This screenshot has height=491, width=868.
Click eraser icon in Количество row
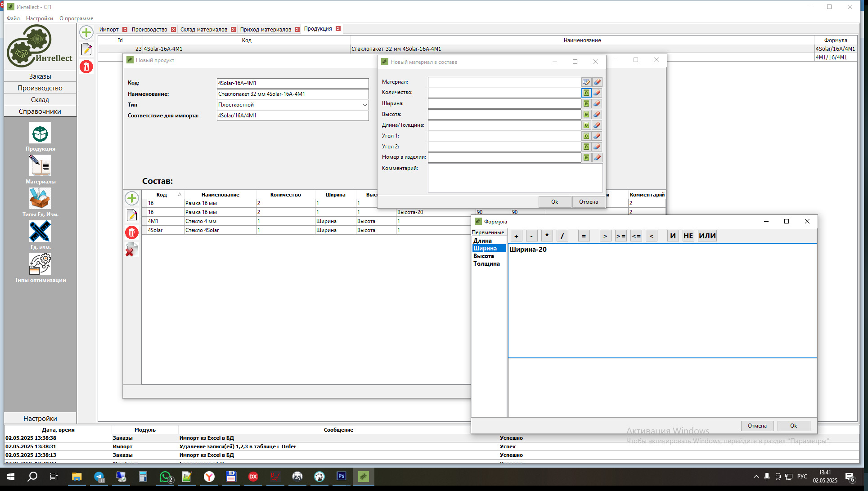click(597, 93)
